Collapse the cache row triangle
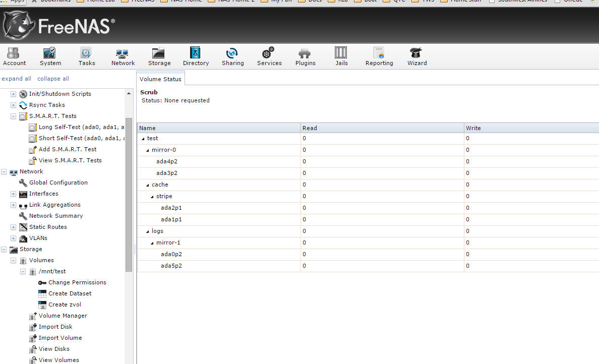The image size is (599, 364). 148,185
